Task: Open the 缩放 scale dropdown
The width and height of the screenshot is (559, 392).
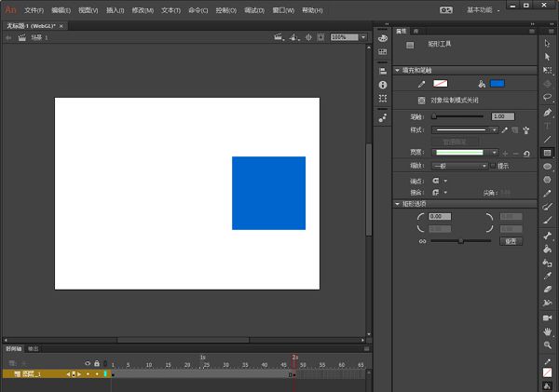Action: [x=460, y=166]
